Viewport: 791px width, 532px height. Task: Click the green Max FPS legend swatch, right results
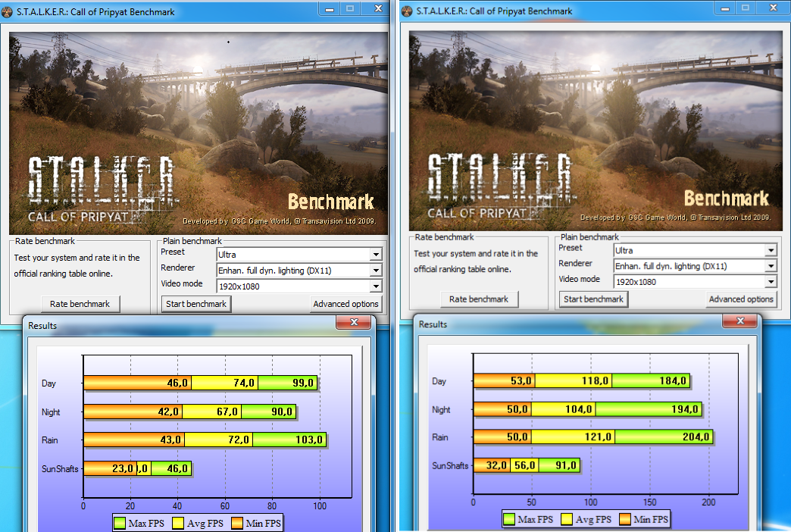[509, 519]
